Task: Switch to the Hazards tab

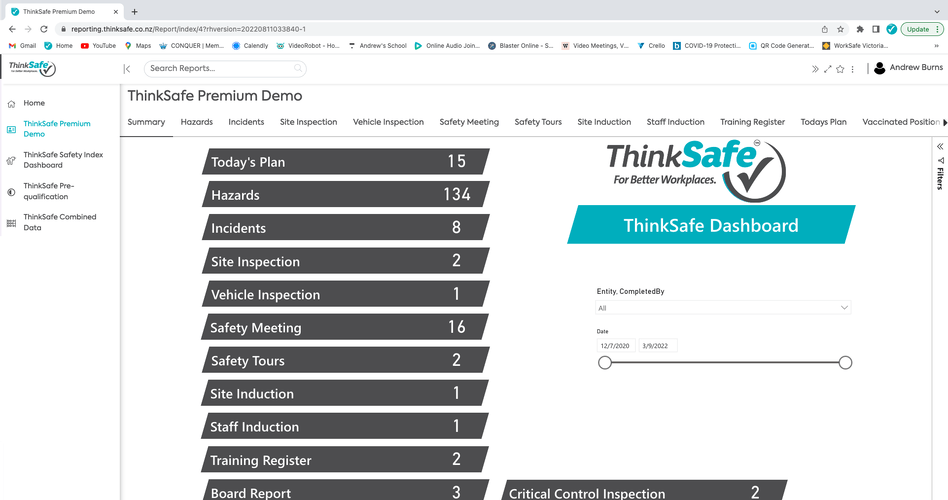Action: (196, 122)
